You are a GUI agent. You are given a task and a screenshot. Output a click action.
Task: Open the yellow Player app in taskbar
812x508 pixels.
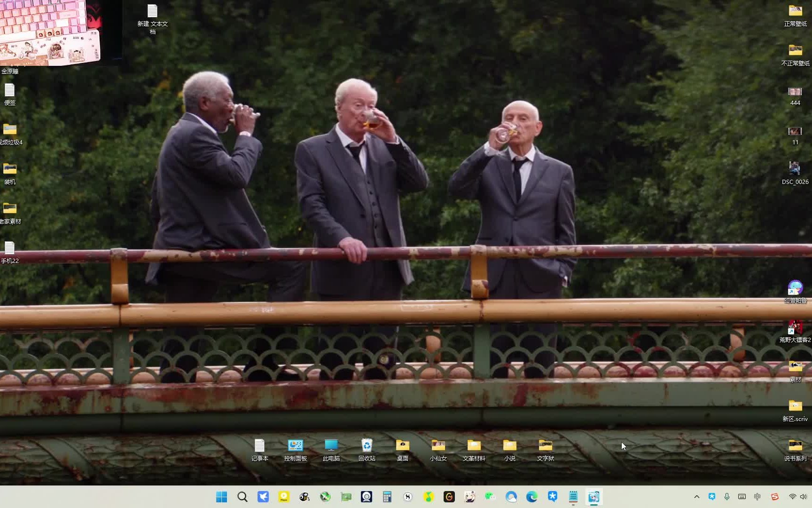[283, 497]
